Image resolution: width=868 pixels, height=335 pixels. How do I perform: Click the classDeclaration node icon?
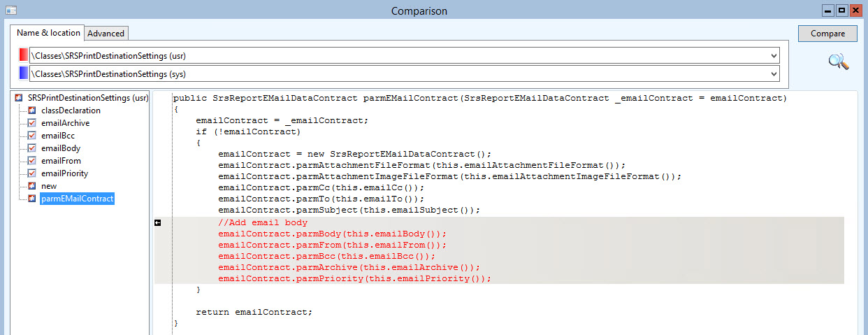(32, 111)
